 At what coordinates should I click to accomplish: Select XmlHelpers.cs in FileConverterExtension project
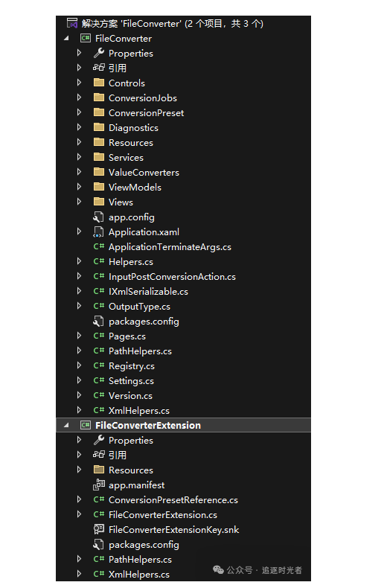point(138,574)
